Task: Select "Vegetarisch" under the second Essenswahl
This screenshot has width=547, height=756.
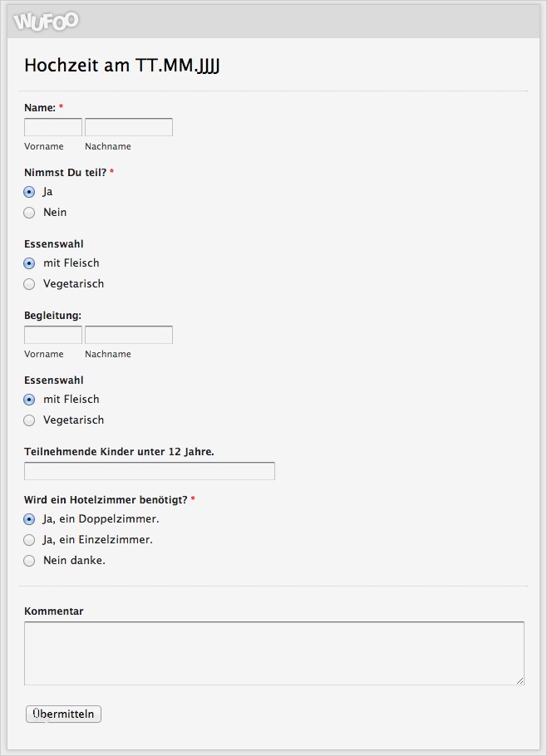Action: 29,420
